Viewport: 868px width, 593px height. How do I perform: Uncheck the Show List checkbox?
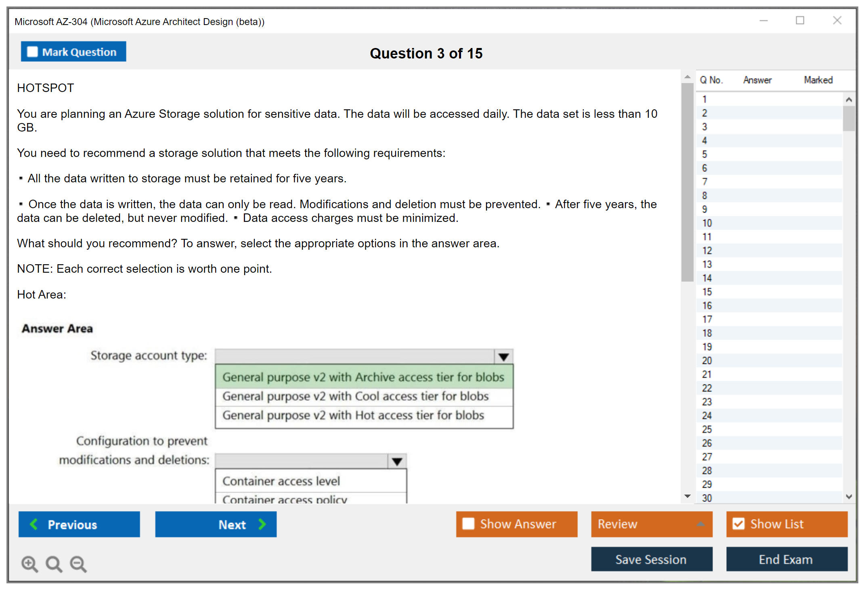coord(738,524)
